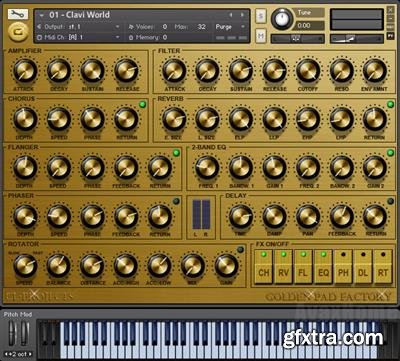The height and width of the screenshot is (361, 400).
Task: Mute the instrument with M button
Action: (x=261, y=36)
